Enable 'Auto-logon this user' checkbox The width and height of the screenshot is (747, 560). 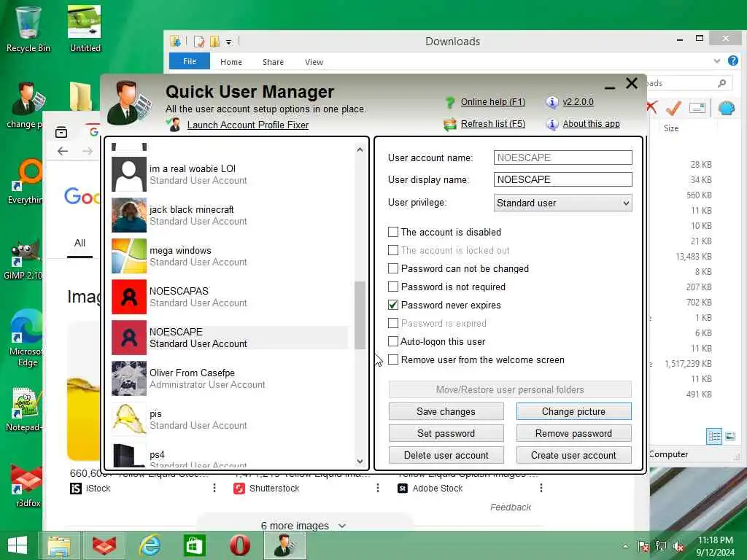point(393,341)
